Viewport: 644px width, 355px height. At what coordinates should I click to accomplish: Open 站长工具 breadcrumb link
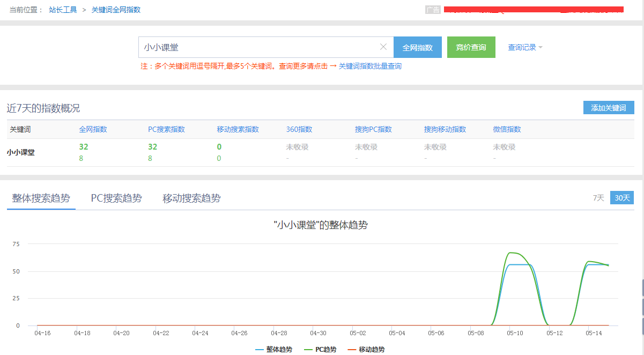[63, 10]
